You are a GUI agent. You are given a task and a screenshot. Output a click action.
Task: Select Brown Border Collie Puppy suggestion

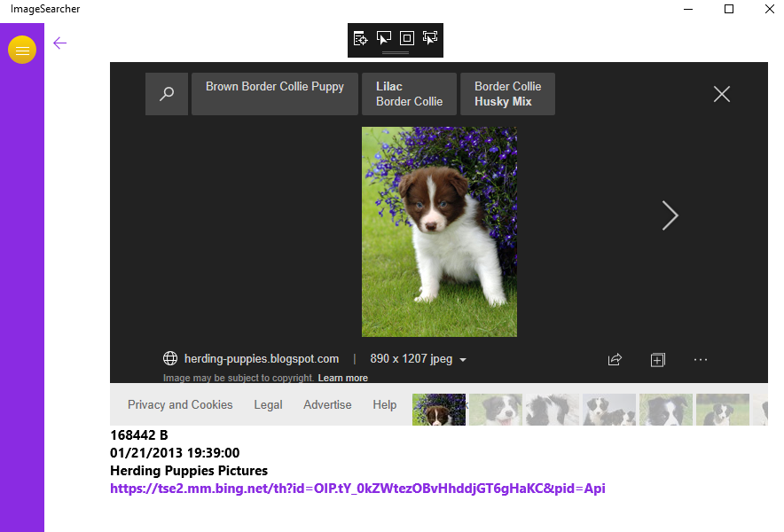pyautogui.click(x=275, y=94)
